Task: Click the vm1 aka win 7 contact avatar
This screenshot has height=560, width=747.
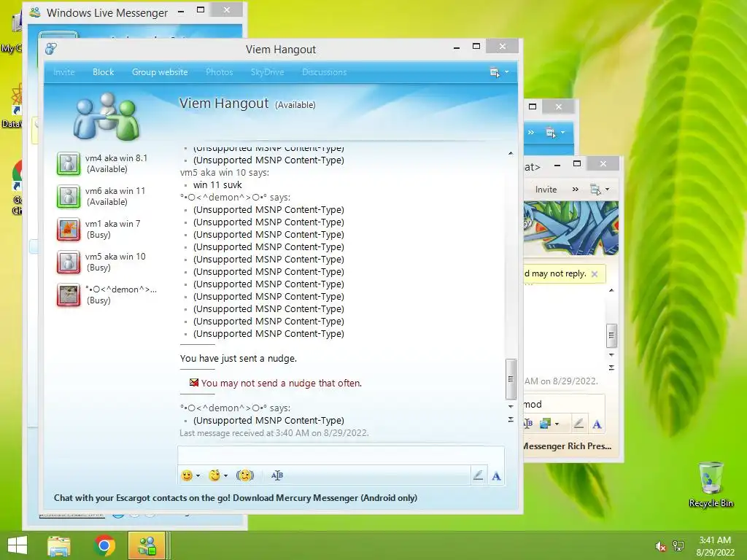Action: [69, 229]
